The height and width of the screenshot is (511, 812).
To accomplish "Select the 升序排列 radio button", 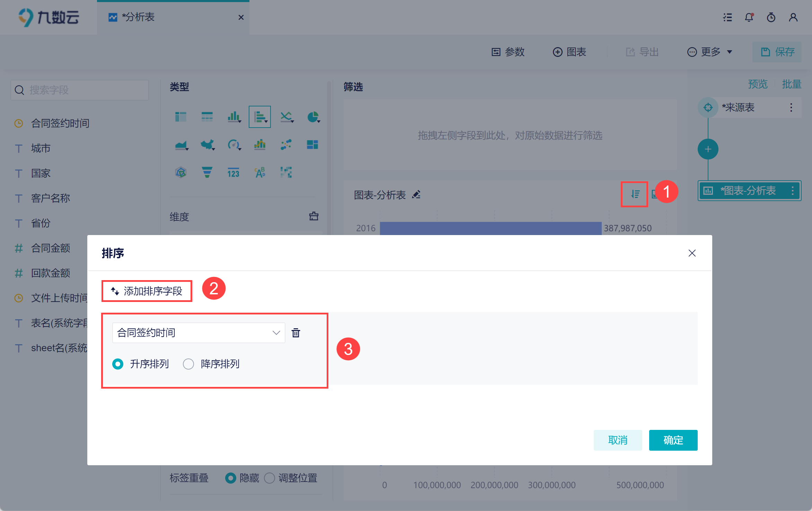I will 118,364.
